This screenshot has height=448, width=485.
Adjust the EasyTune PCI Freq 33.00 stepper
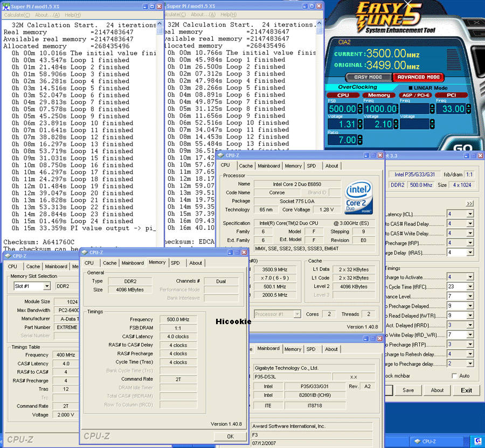coord(469,109)
